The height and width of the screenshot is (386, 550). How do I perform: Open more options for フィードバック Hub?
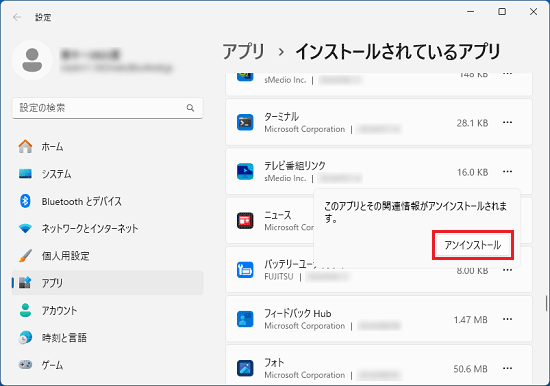[x=507, y=319]
